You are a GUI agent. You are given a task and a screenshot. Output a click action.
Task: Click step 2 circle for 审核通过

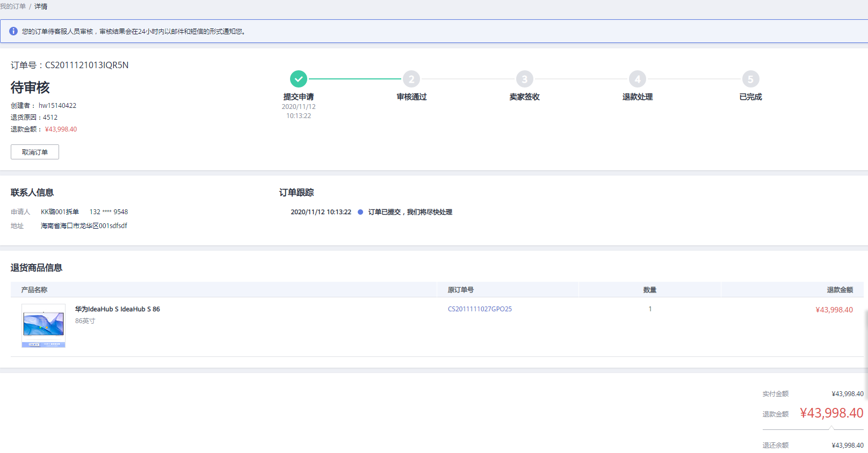411,79
